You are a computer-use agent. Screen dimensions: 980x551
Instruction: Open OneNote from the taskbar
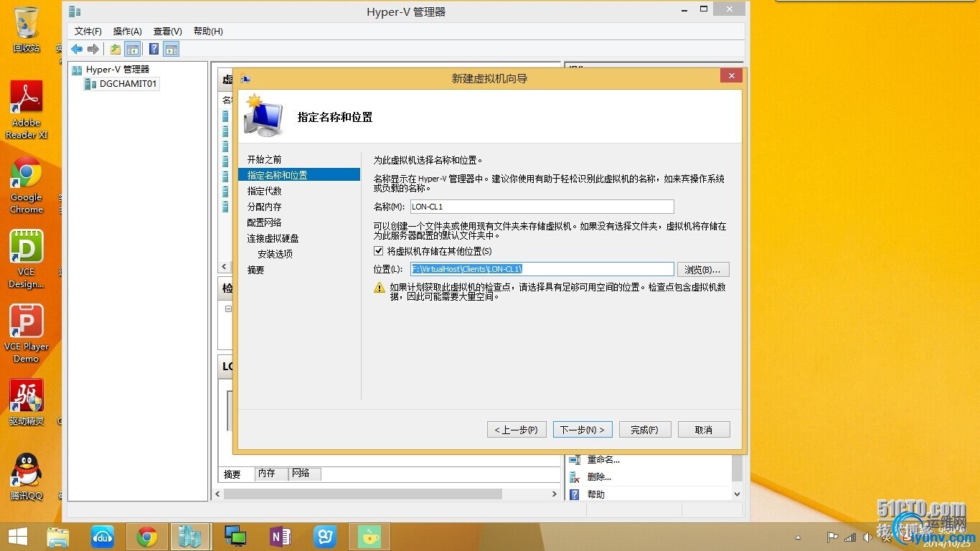point(280,537)
